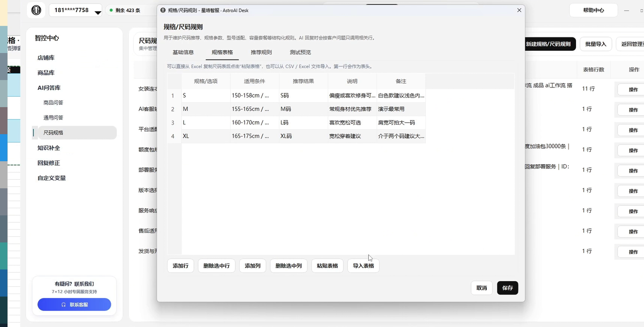Screen dimensions: 644x327
Task: Open 通用问答 sidebar item
Action: (54, 118)
